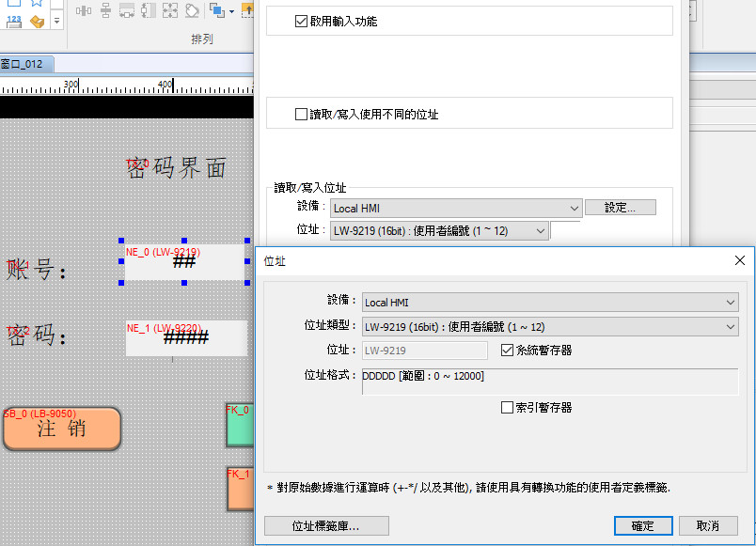
Task: Switch to the 窗口_012 tab
Action: point(25,64)
